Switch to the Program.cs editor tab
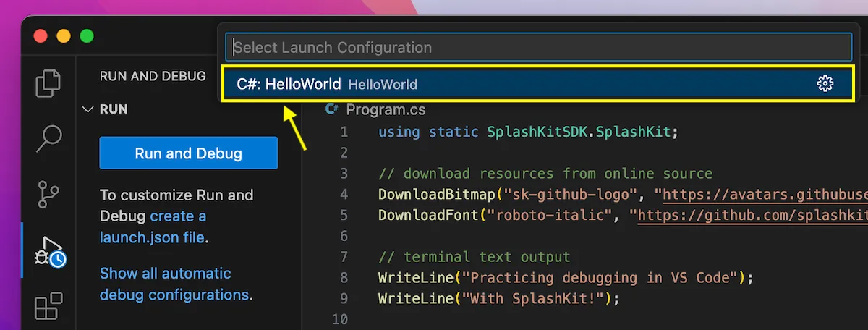 [x=375, y=110]
